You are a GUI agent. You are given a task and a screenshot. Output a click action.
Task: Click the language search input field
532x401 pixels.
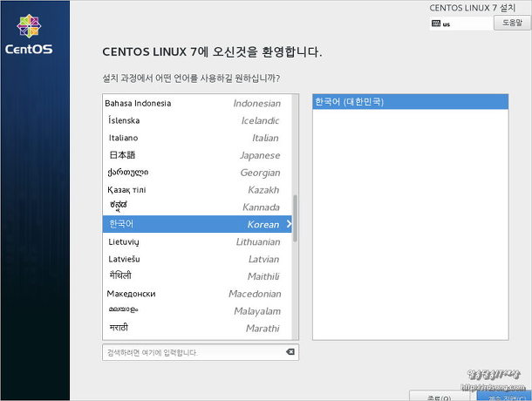(192, 352)
